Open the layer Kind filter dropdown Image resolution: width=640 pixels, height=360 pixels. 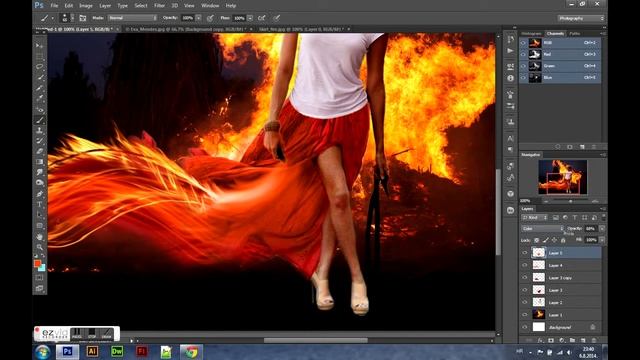[535, 218]
